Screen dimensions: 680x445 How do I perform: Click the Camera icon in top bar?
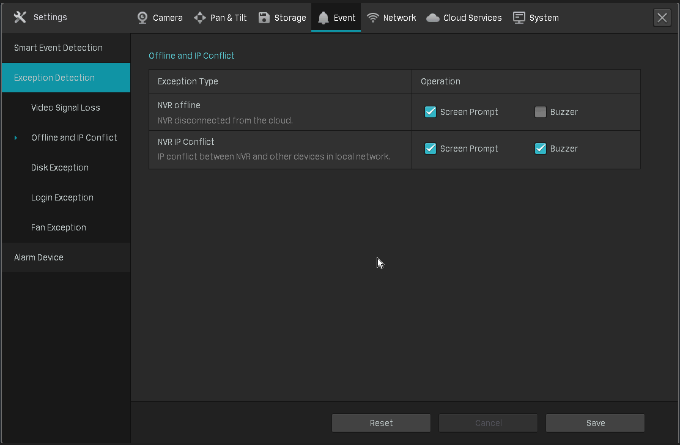tap(142, 18)
